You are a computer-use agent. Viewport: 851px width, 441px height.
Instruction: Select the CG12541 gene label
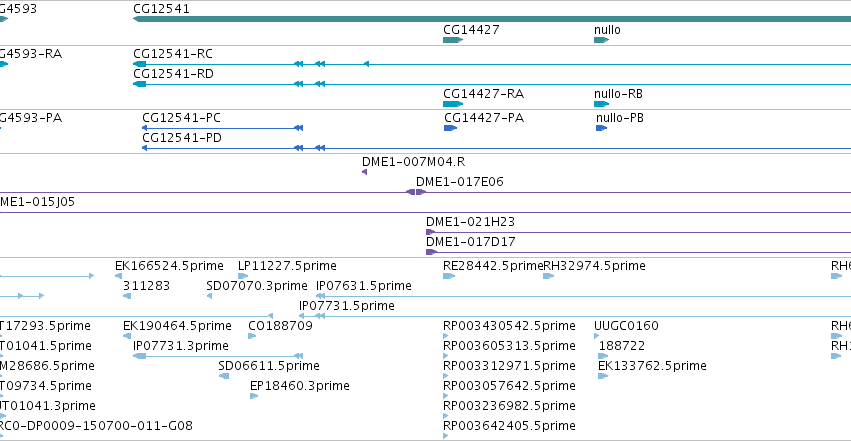161,9
